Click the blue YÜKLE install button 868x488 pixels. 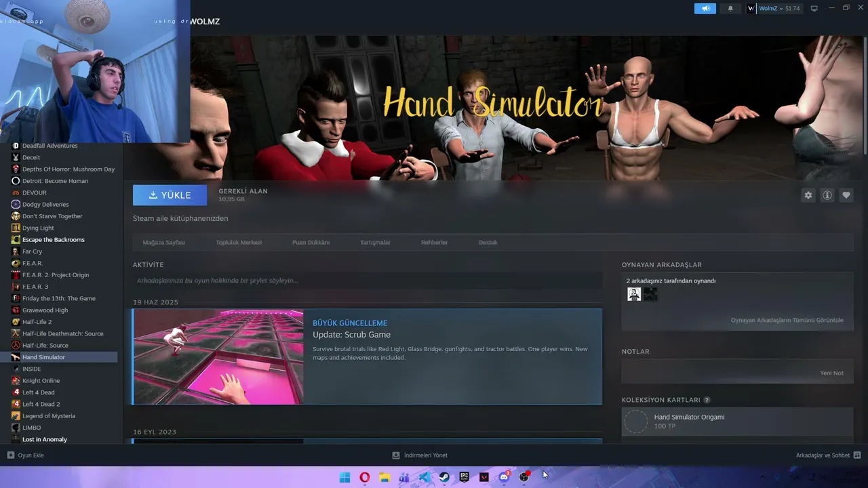tap(170, 195)
